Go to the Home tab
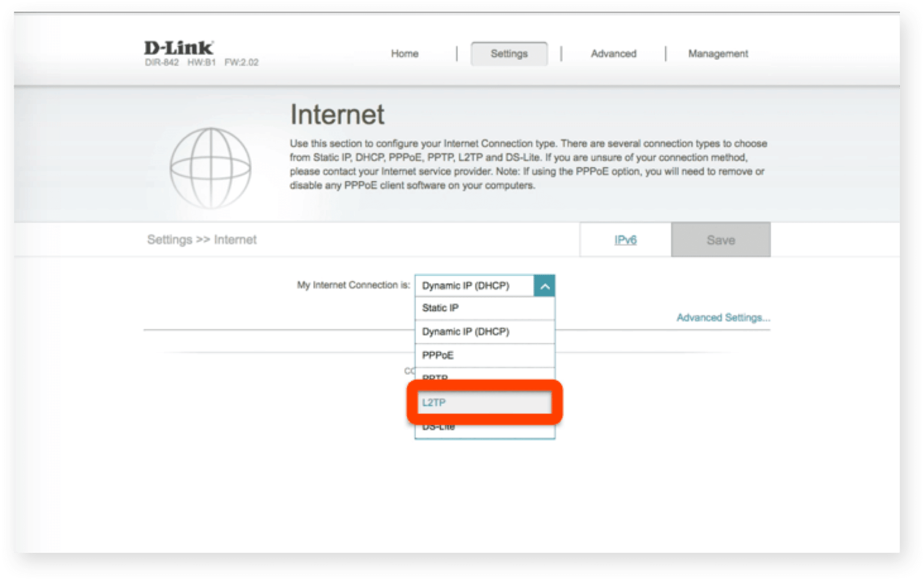 (405, 54)
